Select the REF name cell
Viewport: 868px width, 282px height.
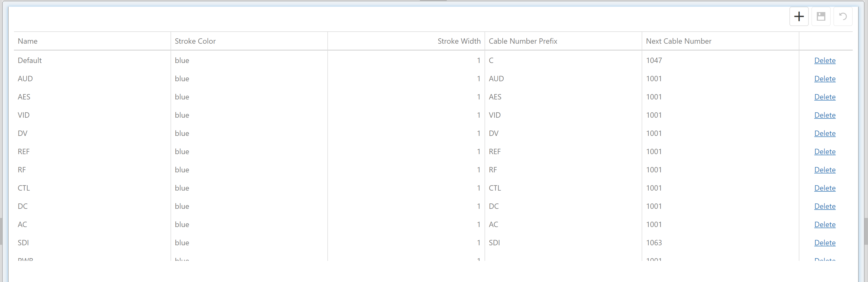coord(24,152)
